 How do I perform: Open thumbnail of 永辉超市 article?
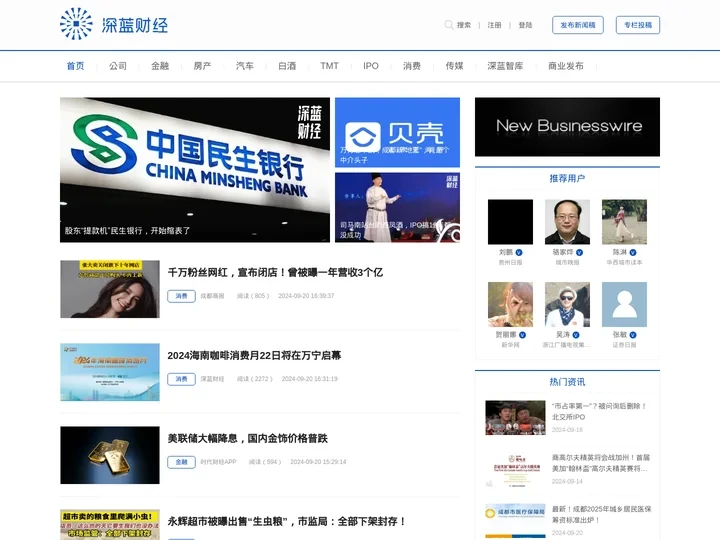click(x=110, y=524)
